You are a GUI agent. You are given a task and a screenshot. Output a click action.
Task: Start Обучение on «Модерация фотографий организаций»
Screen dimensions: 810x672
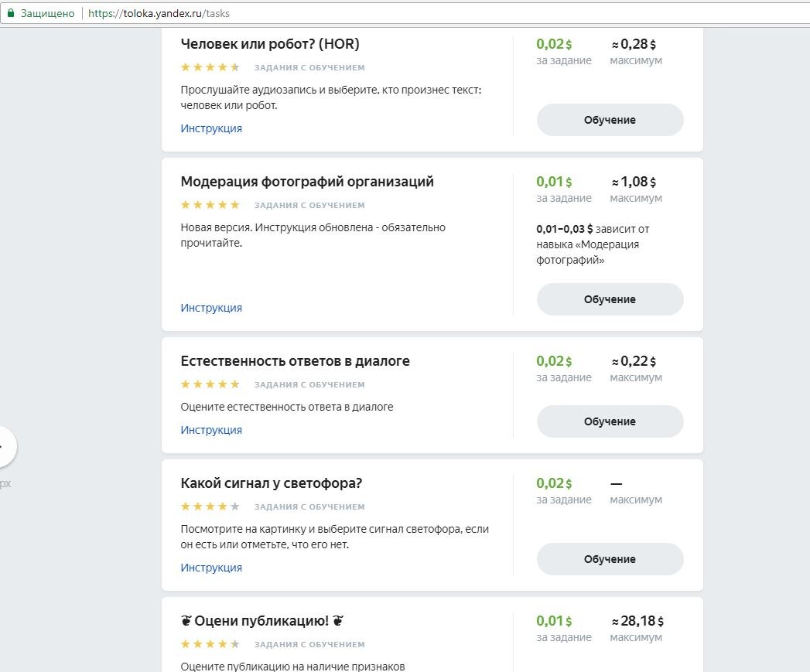click(610, 299)
